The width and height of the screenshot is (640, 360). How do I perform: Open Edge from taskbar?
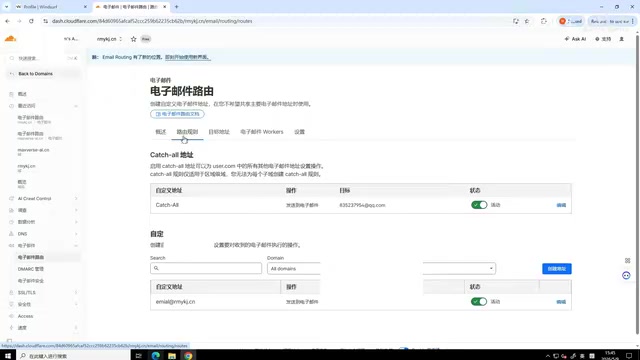(x=156, y=356)
